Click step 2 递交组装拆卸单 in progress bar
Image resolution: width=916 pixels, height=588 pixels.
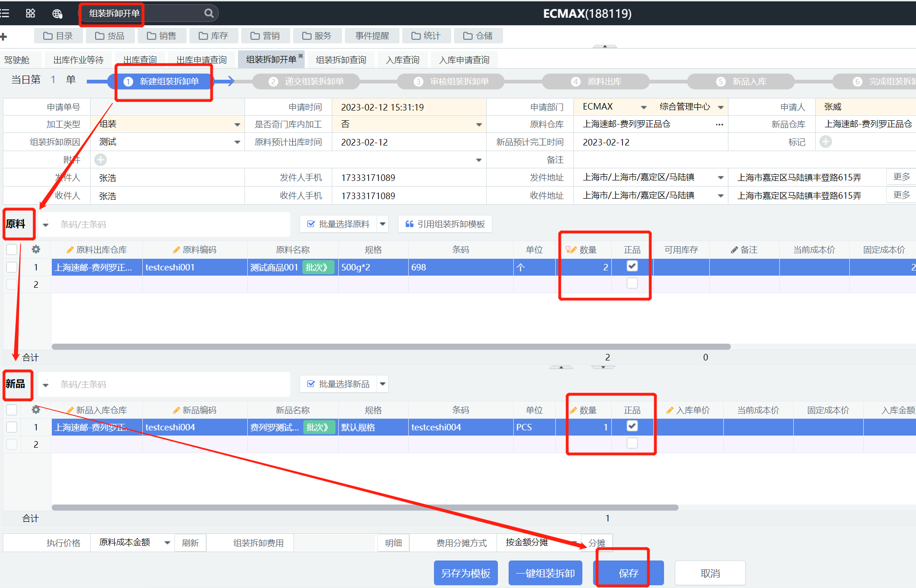click(306, 82)
